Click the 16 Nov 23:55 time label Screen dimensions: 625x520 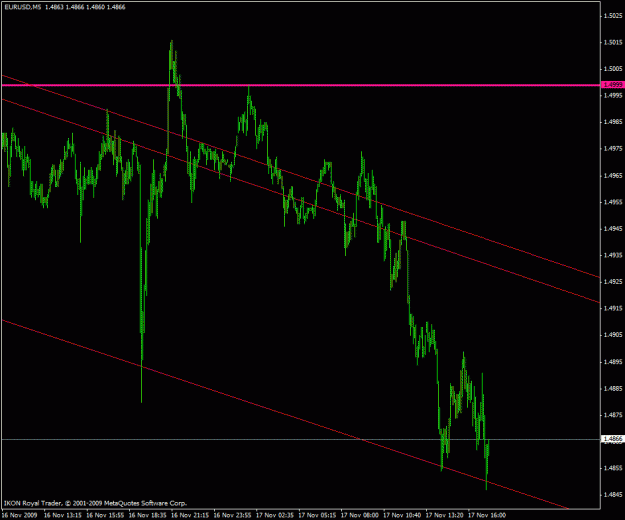pyautogui.click(x=232, y=515)
